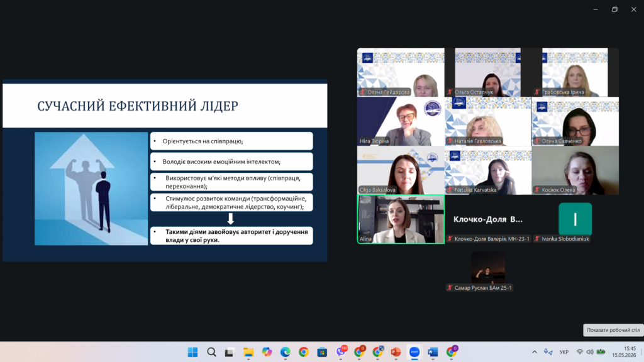Image resolution: width=644 pixels, height=362 pixels.
Task: Select Alina's active speaker video tile
Action: pos(401,219)
